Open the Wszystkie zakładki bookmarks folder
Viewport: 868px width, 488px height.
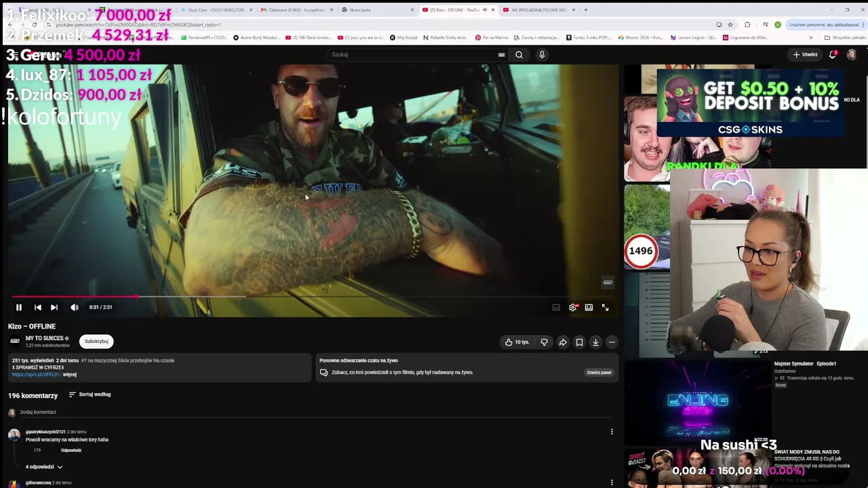click(x=845, y=38)
